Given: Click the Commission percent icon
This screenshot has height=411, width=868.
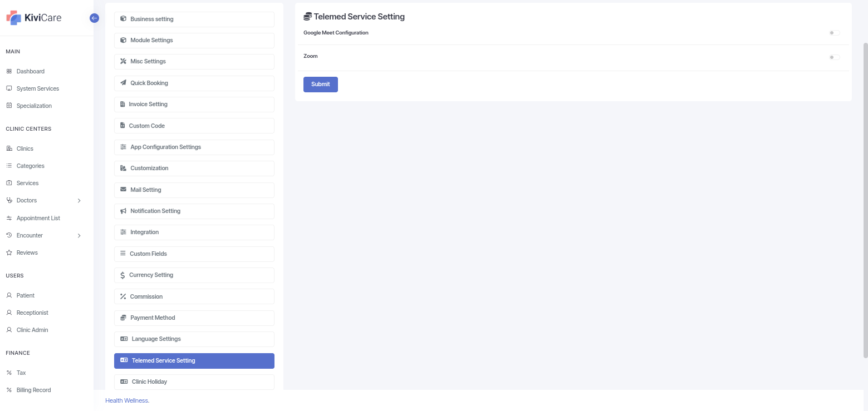Looking at the screenshot, I should pyautogui.click(x=123, y=296).
